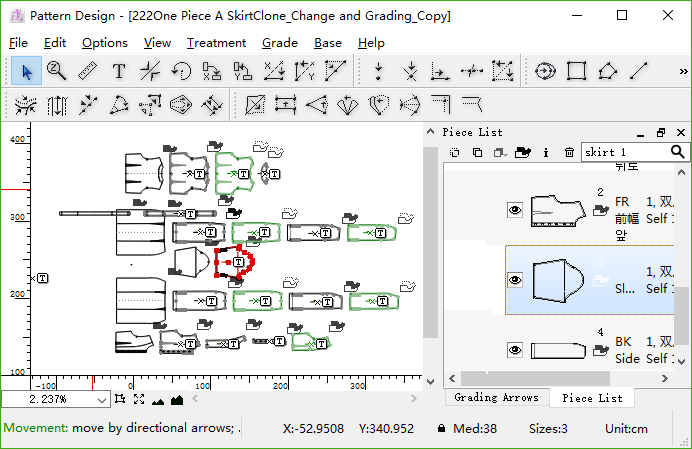Open the Grade menu
Image resolution: width=692 pixels, height=449 pixels.
(279, 43)
